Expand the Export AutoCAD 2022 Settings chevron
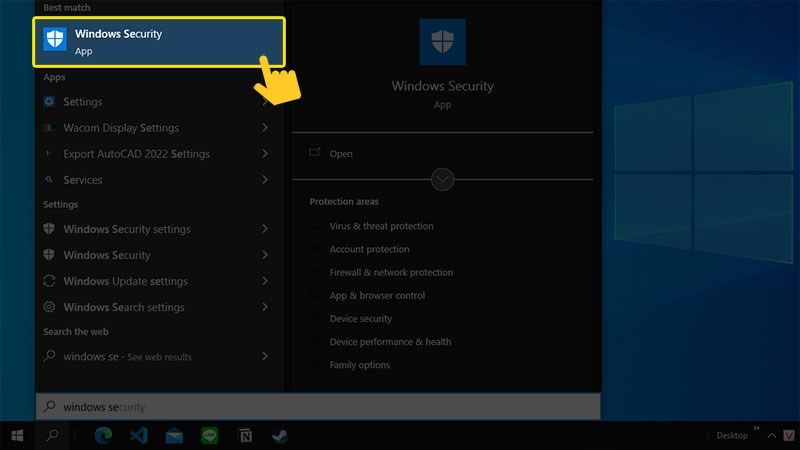 265,154
